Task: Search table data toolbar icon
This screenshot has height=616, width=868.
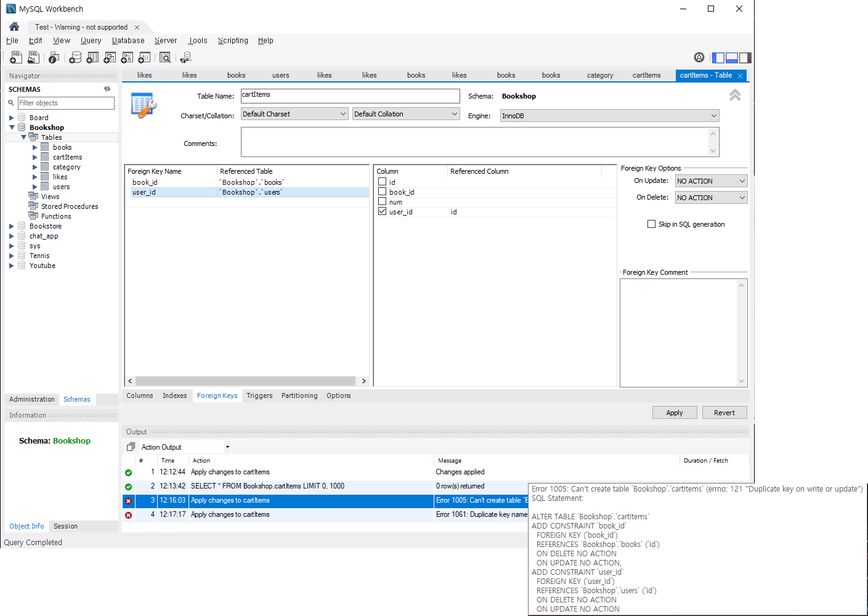Action: (x=164, y=57)
